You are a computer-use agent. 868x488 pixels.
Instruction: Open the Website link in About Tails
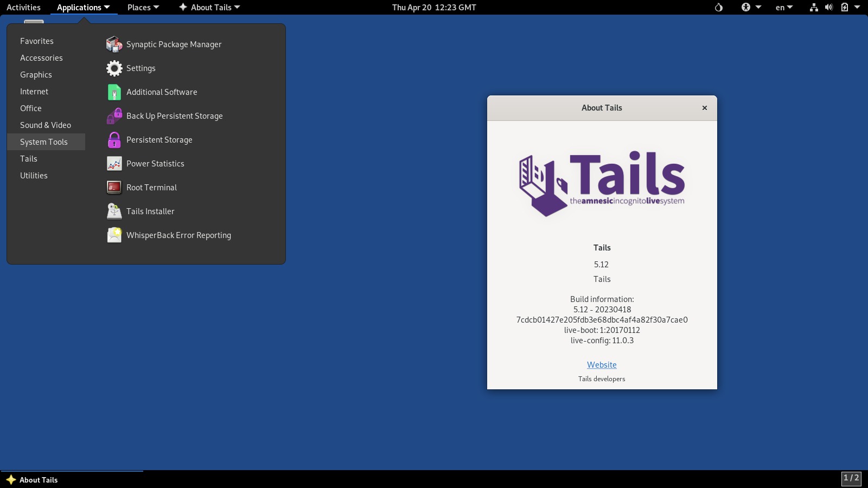coord(602,365)
